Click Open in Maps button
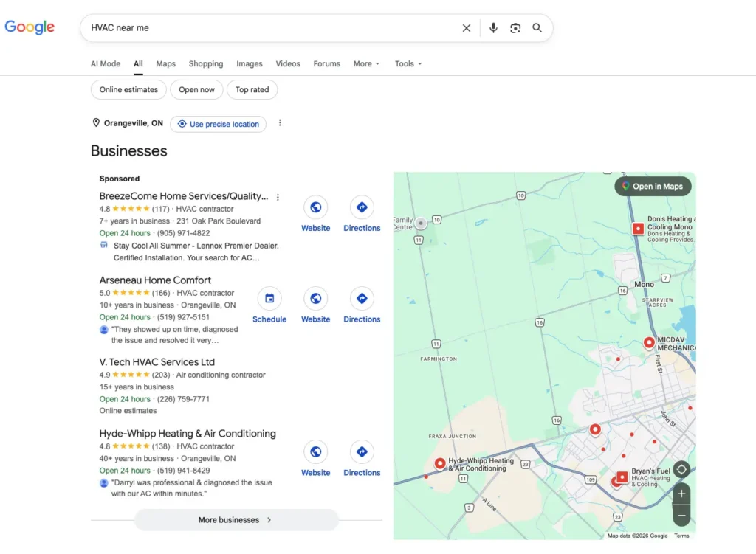 653,187
